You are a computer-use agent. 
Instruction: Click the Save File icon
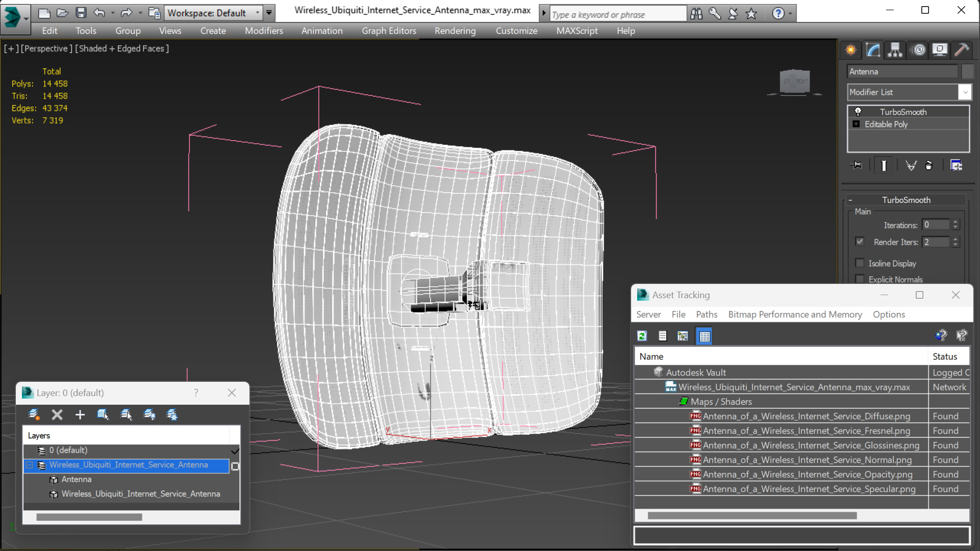click(x=81, y=13)
